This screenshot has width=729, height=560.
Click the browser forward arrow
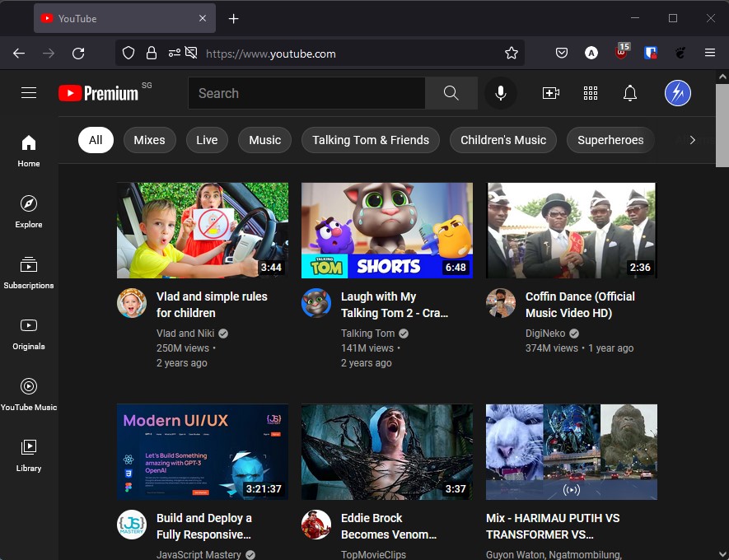point(49,54)
